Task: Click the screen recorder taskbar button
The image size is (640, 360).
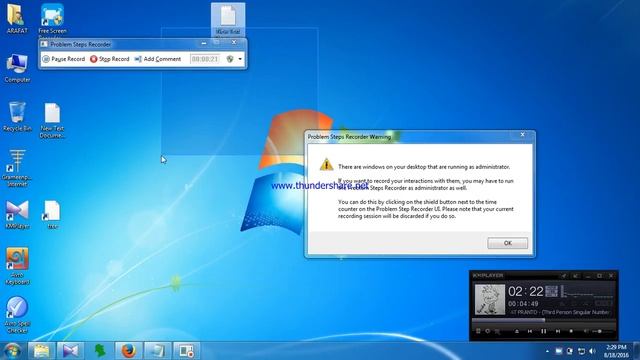Action: click(x=187, y=351)
